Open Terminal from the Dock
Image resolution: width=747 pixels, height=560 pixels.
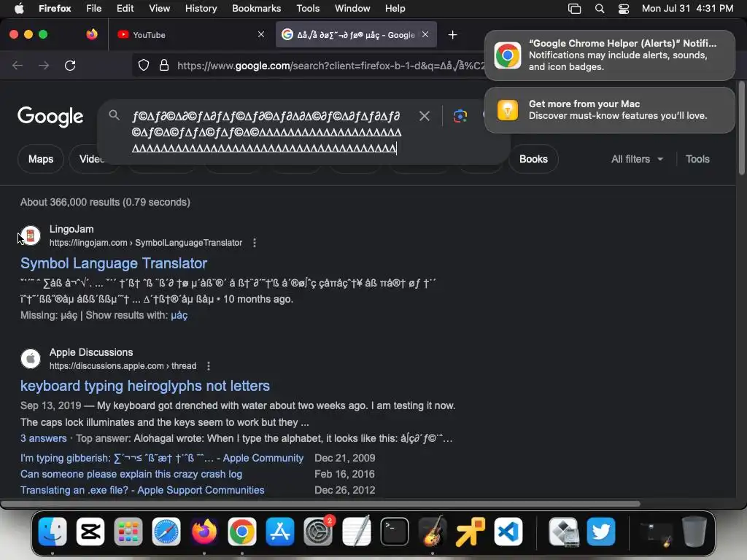395,532
